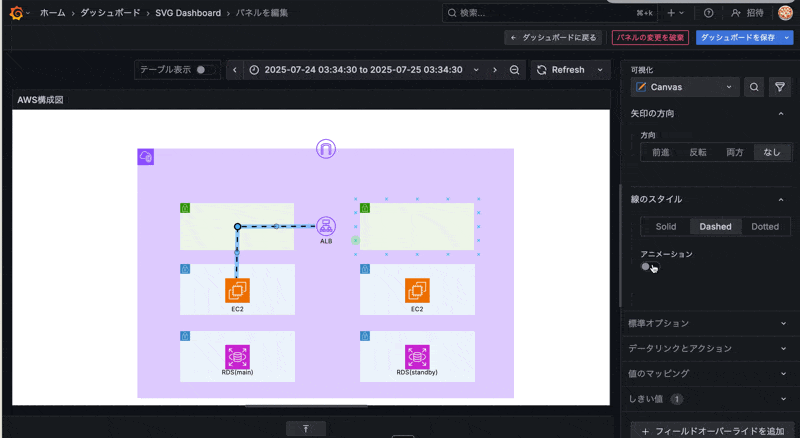Select the RDS(standby) database icon

pos(417,357)
